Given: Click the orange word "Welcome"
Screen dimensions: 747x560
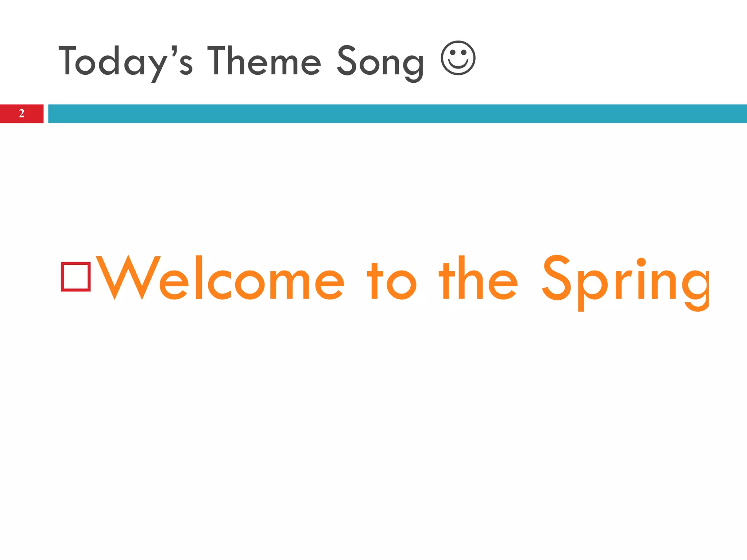Looking at the screenshot, I should [x=220, y=277].
